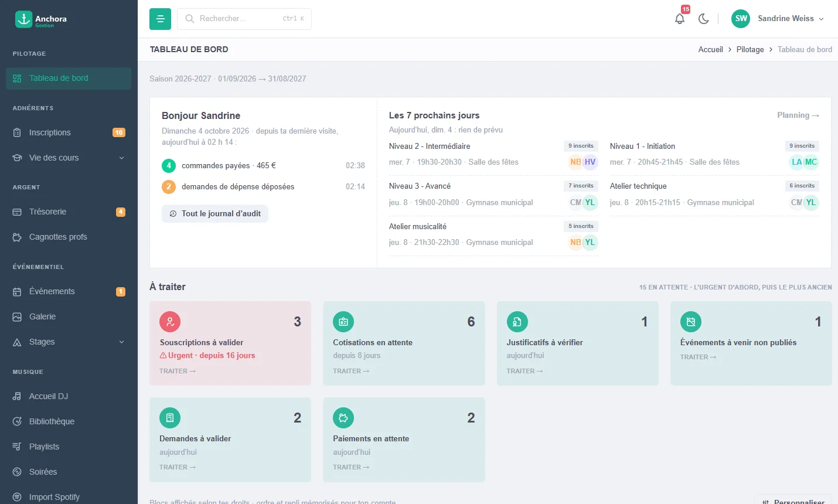Click the LA avatar on Niveau 1 - Initiation
838x504 pixels.
tap(796, 162)
